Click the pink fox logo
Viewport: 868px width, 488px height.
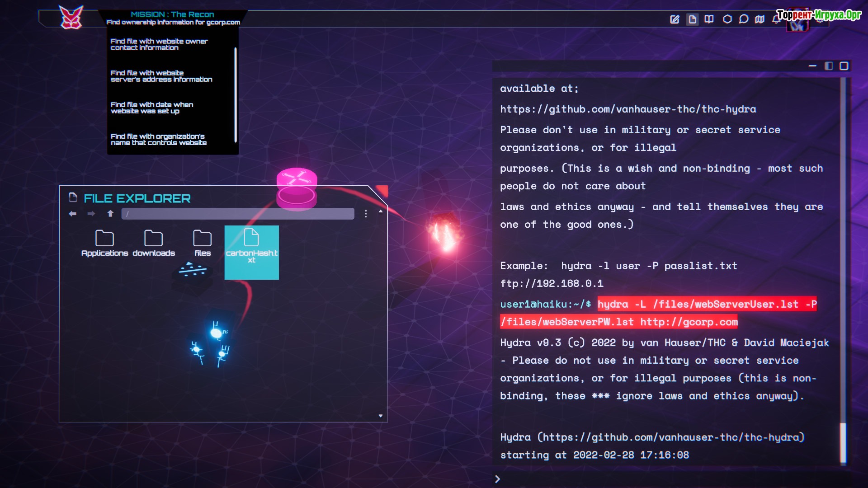click(x=71, y=18)
